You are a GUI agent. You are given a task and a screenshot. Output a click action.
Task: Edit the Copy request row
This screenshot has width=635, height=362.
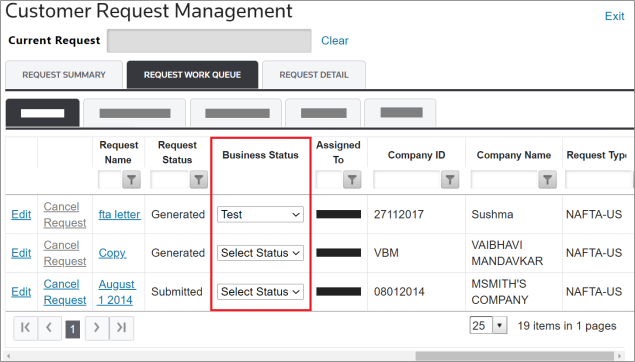click(21, 253)
